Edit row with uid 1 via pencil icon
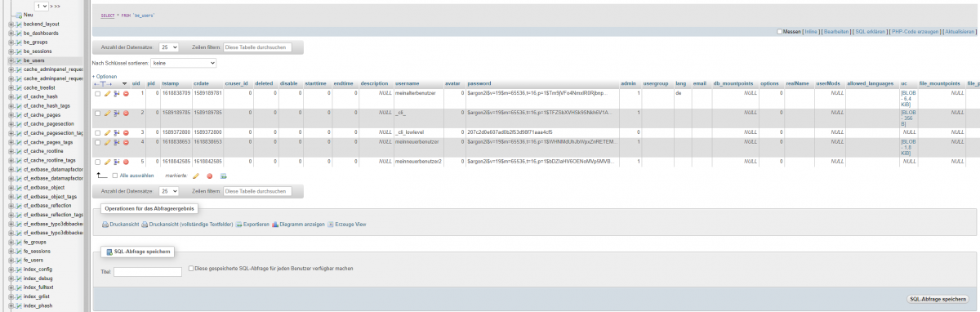Screen dimensions: 980x312 pos(107,94)
